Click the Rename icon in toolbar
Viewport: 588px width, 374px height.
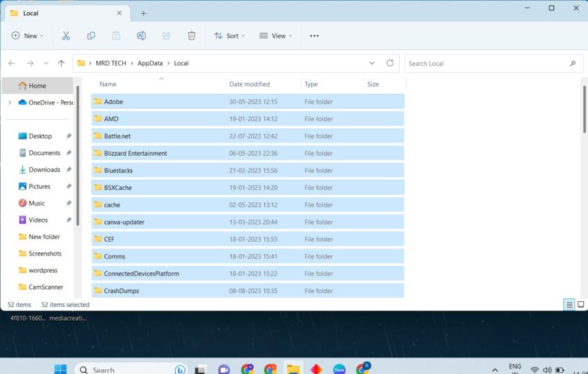(141, 36)
